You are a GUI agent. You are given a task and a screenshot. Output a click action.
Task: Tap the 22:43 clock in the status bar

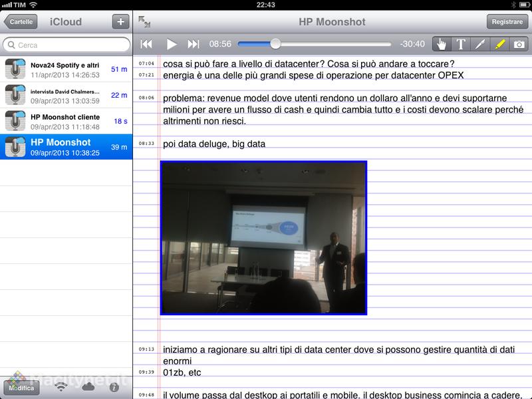coord(265,5)
